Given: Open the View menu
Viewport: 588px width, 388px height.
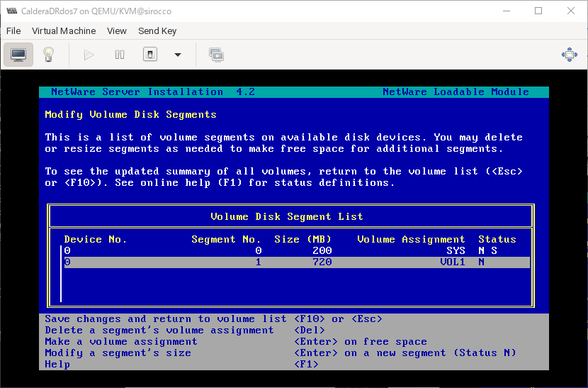Looking at the screenshot, I should pos(117,31).
